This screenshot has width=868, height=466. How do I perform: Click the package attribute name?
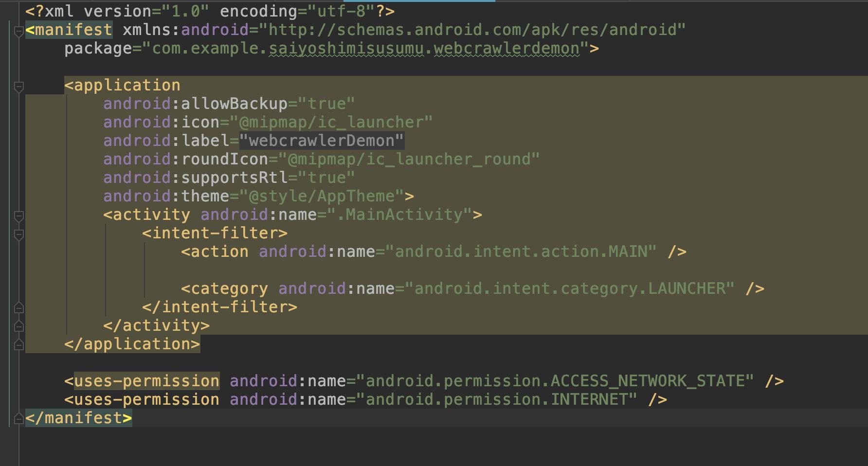pos(98,48)
